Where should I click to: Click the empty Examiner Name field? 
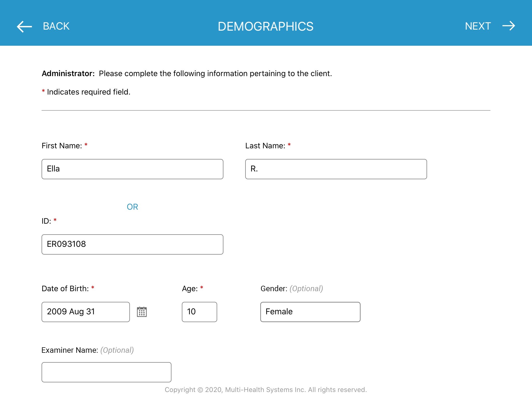click(106, 372)
